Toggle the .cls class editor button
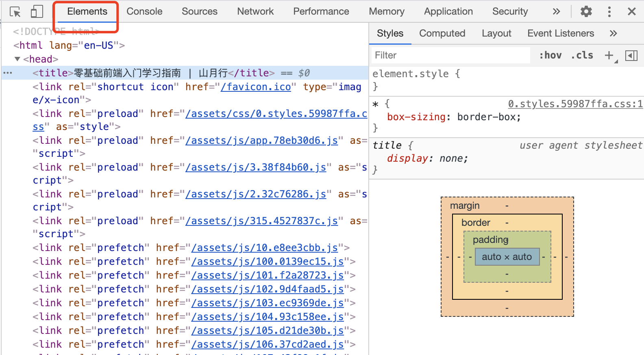This screenshot has width=644, height=355. pos(582,55)
